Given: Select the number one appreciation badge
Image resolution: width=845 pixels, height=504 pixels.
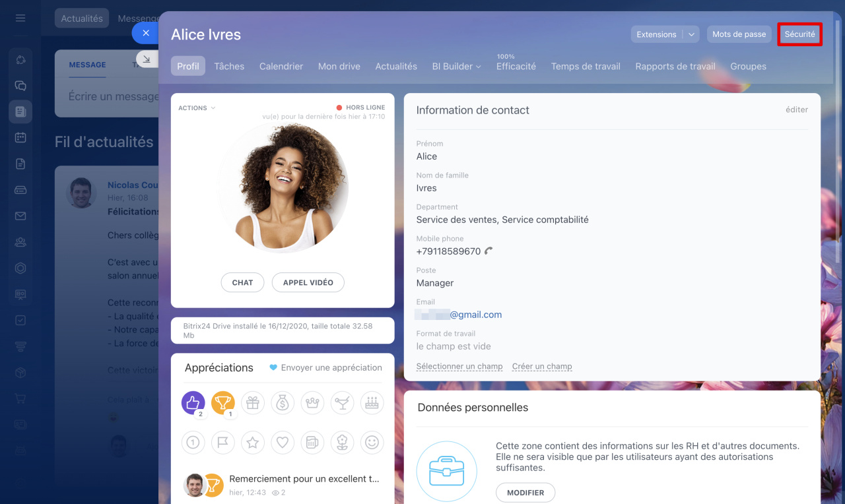Looking at the screenshot, I should pos(193,443).
